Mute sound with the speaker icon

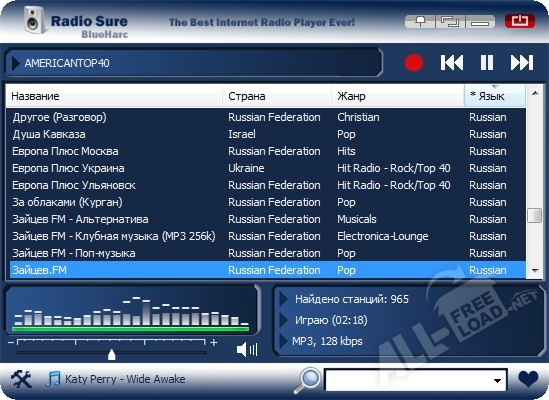pos(247,349)
